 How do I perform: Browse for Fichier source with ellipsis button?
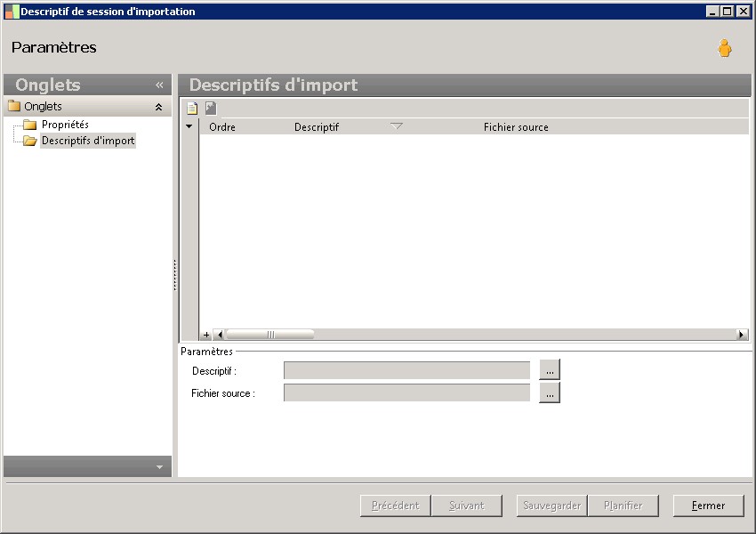click(550, 392)
